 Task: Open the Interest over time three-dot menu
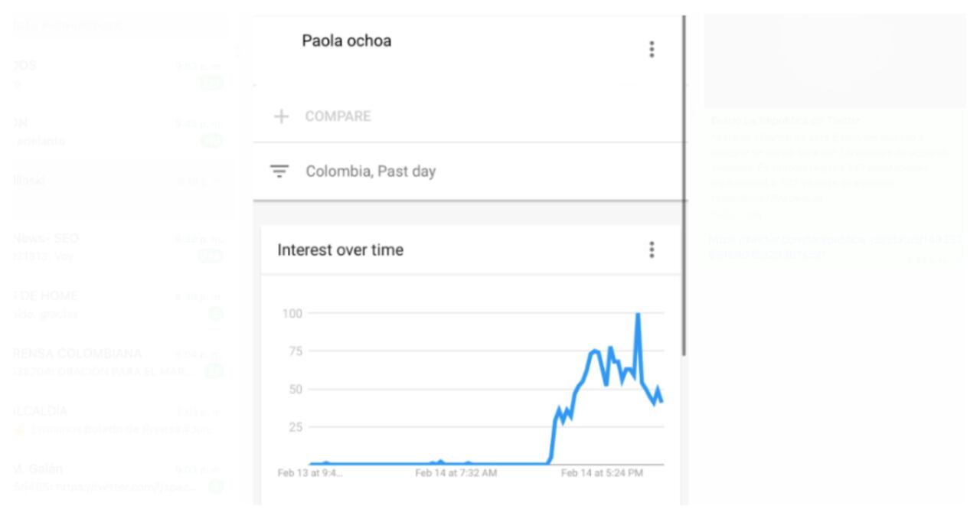(652, 249)
